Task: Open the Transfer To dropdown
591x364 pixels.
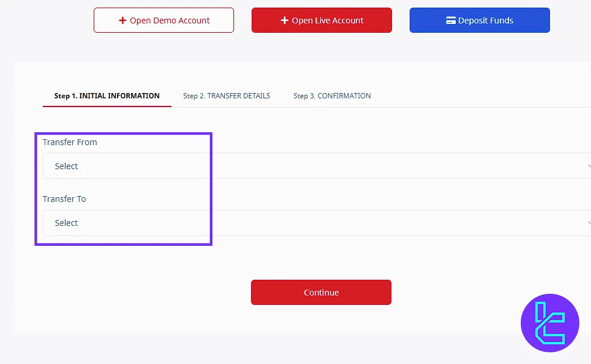Action: 316,223
